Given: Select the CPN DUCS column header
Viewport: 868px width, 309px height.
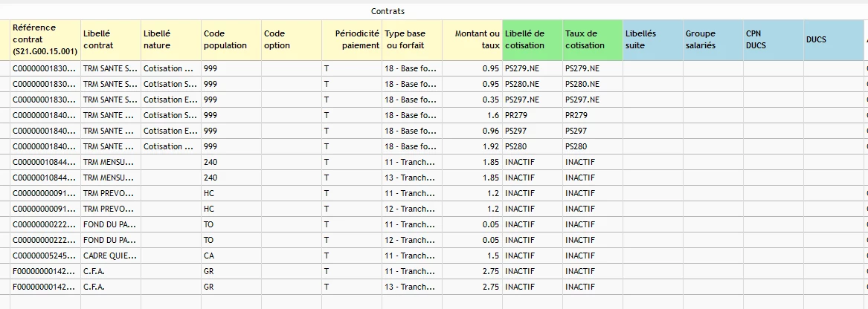Looking at the screenshot, I should (773, 39).
